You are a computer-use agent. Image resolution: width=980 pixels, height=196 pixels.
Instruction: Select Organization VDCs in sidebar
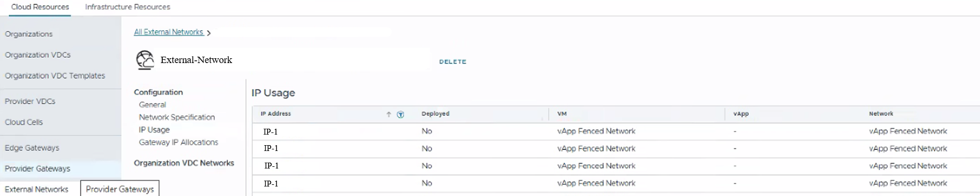pyautogui.click(x=38, y=55)
